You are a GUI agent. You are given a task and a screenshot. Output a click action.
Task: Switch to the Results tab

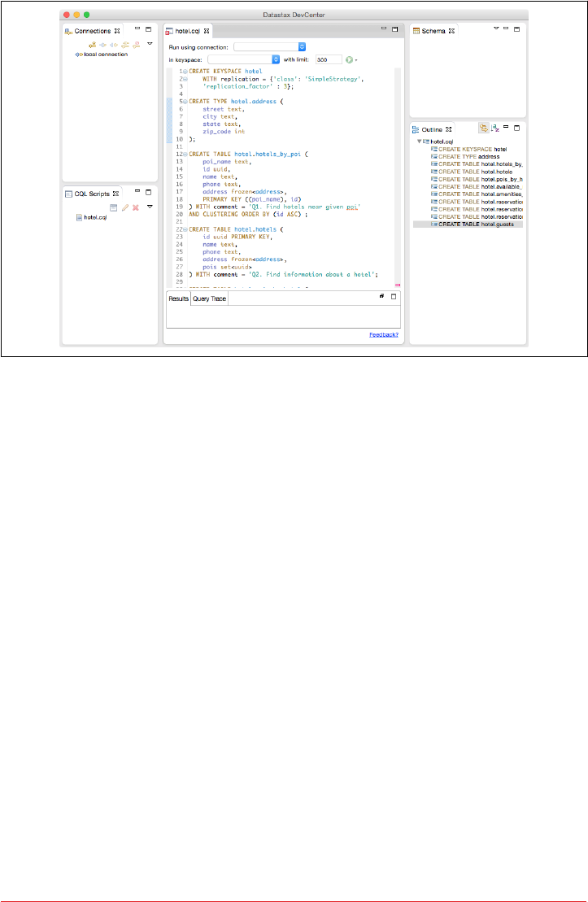pyautogui.click(x=178, y=298)
